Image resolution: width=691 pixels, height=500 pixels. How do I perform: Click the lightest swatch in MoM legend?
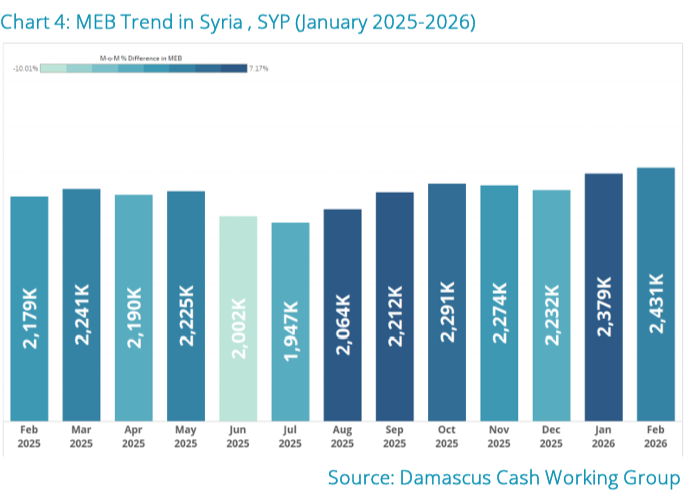point(53,68)
